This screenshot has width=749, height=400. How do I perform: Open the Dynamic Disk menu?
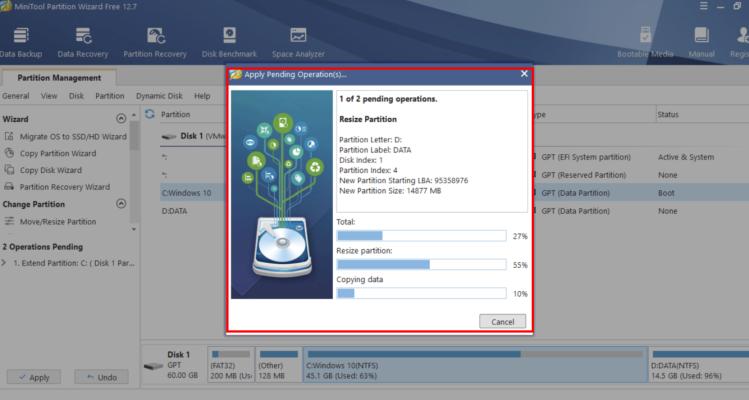point(159,96)
